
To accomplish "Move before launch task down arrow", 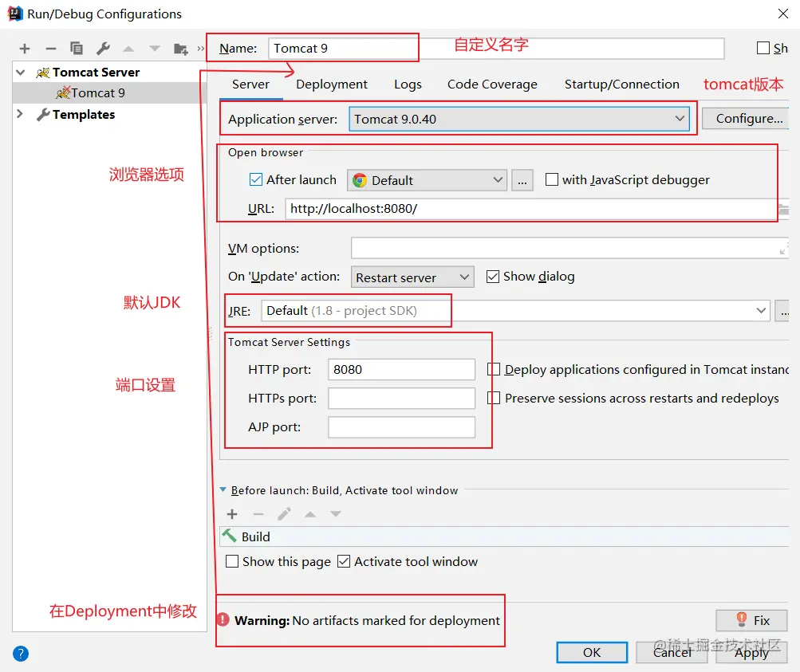I will pos(335,514).
